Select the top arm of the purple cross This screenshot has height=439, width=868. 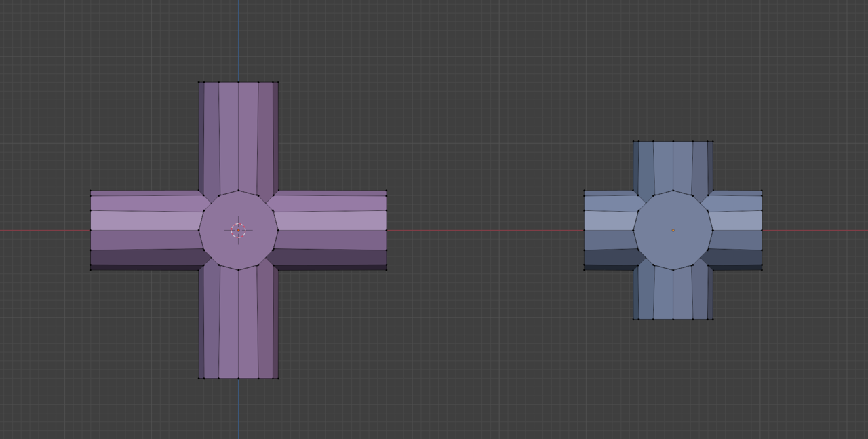[x=239, y=138]
